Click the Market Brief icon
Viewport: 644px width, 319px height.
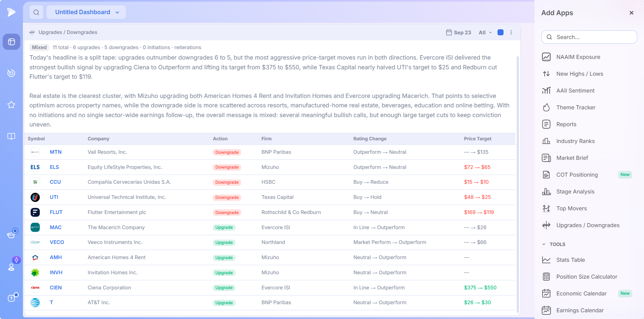point(546,158)
